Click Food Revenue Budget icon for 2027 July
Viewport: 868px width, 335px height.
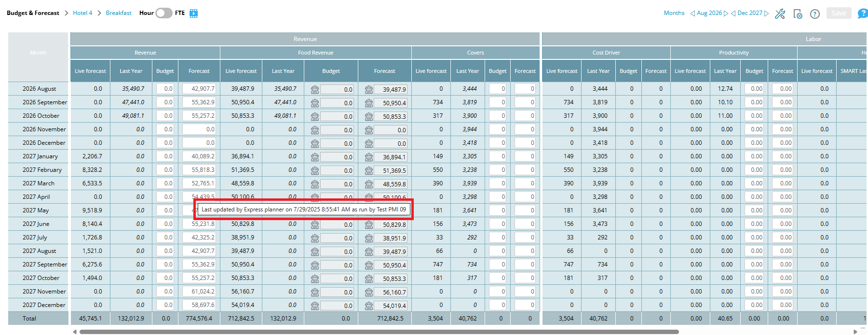315,238
